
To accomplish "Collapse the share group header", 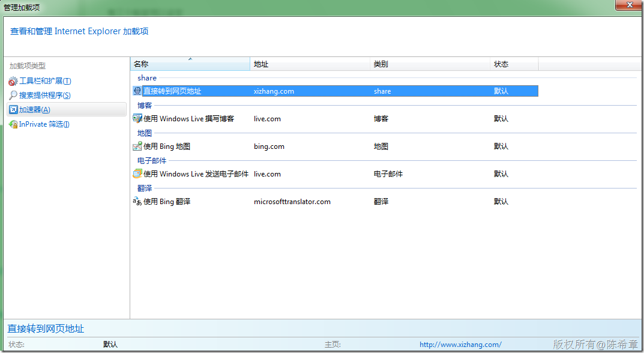I will coord(147,77).
